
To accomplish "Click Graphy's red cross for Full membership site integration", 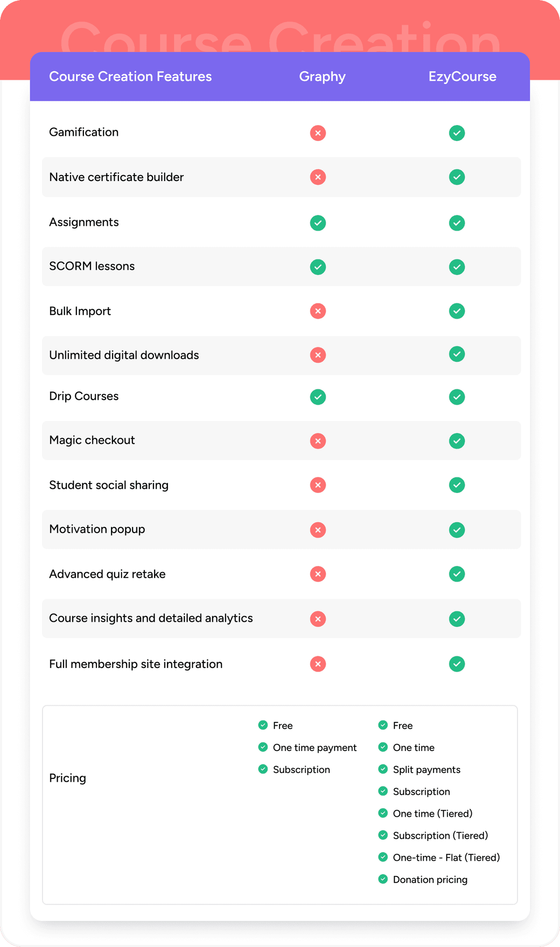I will [x=318, y=664].
